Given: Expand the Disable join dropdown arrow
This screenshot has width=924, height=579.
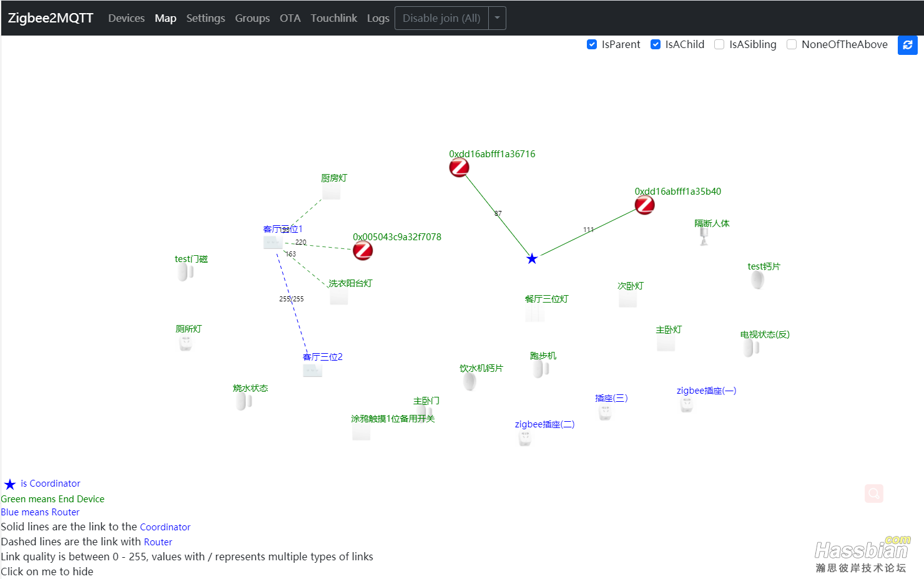Looking at the screenshot, I should [x=497, y=18].
